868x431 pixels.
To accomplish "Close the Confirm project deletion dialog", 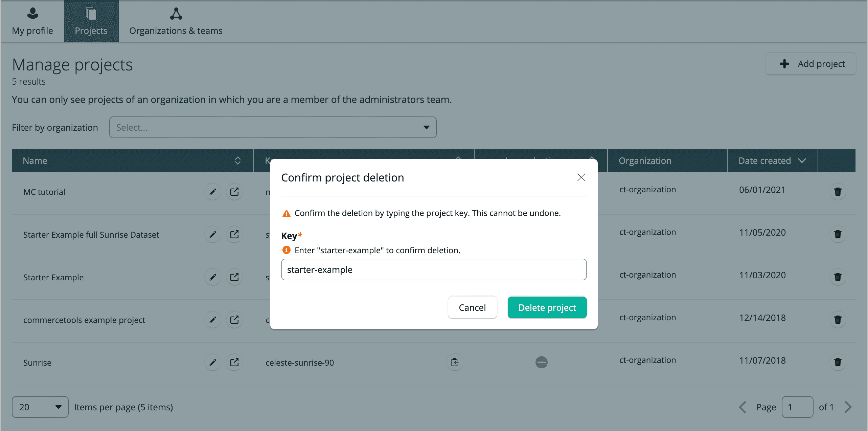I will tap(581, 177).
